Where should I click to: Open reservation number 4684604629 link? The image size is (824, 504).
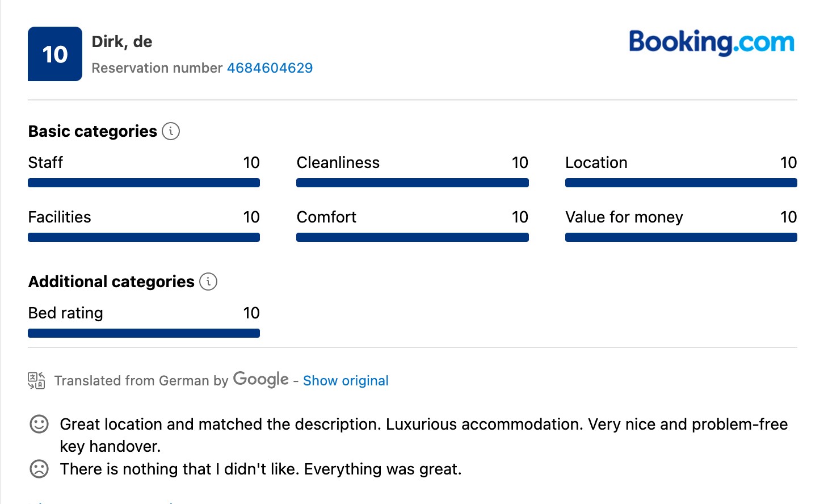(x=270, y=68)
